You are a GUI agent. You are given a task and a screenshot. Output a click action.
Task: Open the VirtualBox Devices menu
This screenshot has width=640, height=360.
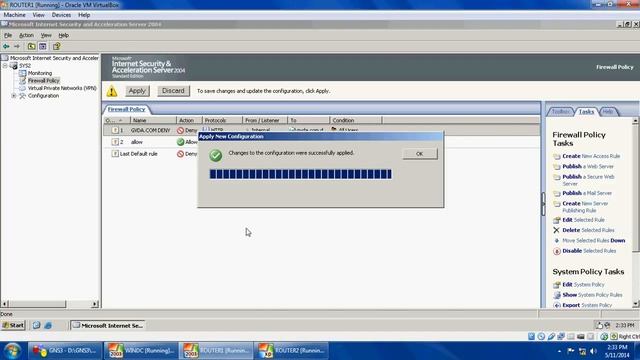pyautogui.click(x=61, y=15)
